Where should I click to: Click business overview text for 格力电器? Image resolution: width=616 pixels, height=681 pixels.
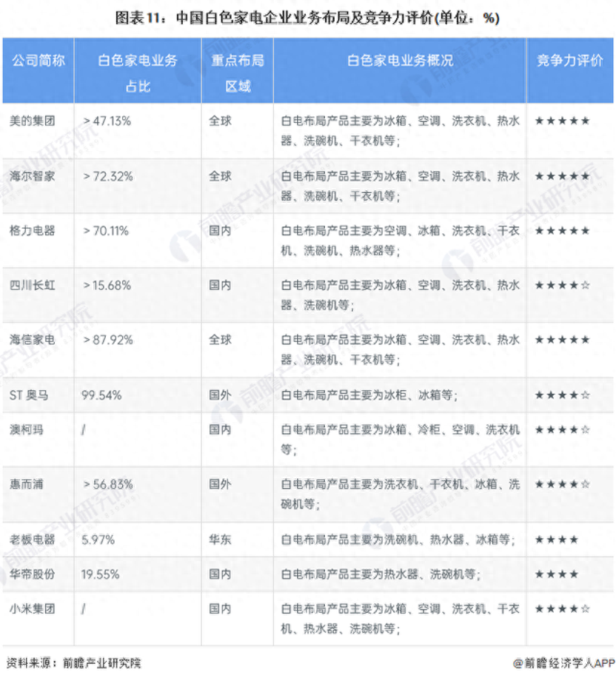pos(400,241)
